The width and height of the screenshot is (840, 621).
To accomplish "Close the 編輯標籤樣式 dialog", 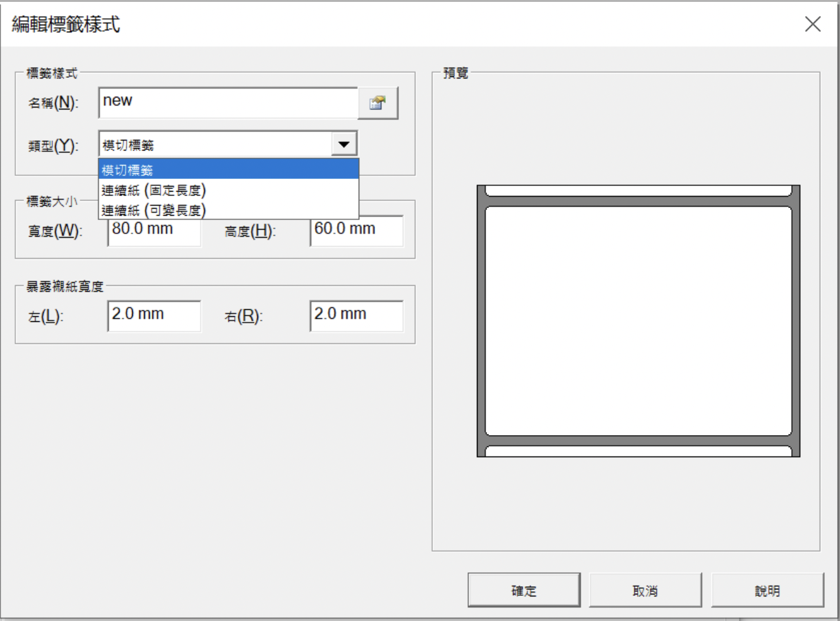I will (813, 24).
